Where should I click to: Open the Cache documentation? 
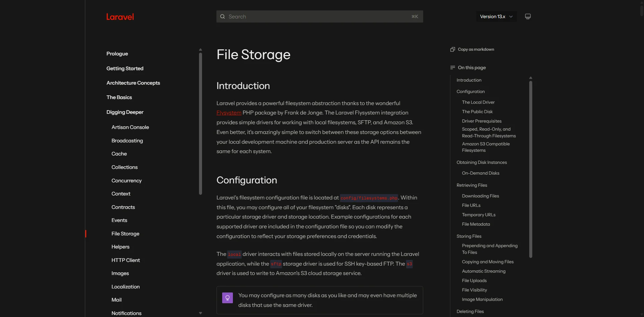[119, 154]
